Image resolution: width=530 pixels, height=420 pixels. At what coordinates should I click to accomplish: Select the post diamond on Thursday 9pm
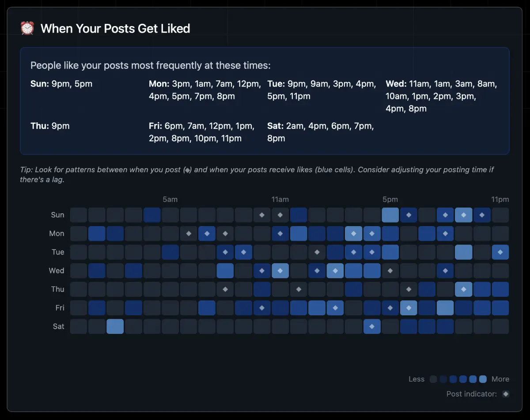(464, 289)
